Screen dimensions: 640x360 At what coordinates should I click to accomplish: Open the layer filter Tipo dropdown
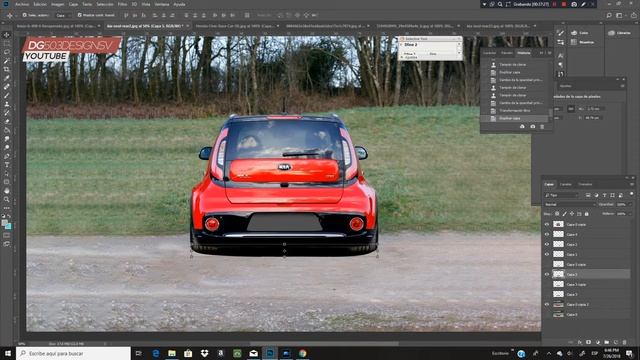(561, 196)
